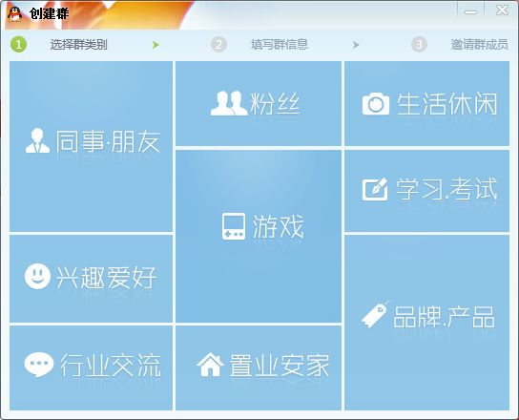This screenshot has height=420, width=519.
Task: Choose the 同事·朋友 group category label
Action: 108,141
